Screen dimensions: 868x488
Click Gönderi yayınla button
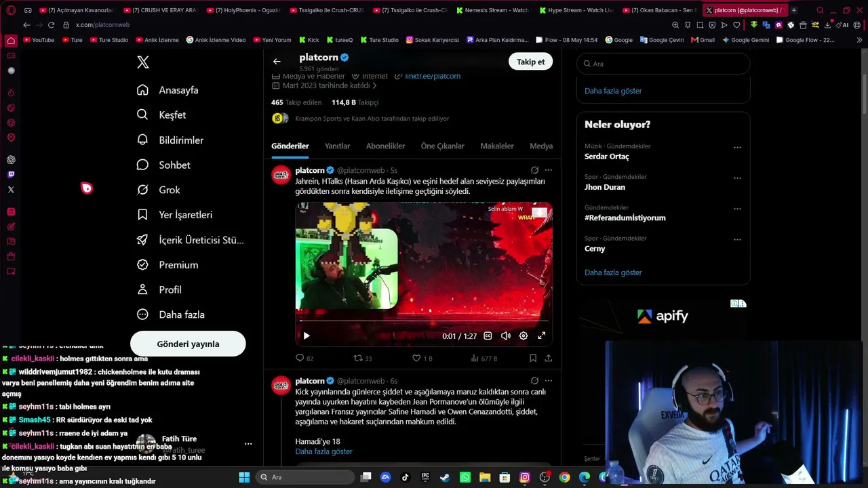188,344
